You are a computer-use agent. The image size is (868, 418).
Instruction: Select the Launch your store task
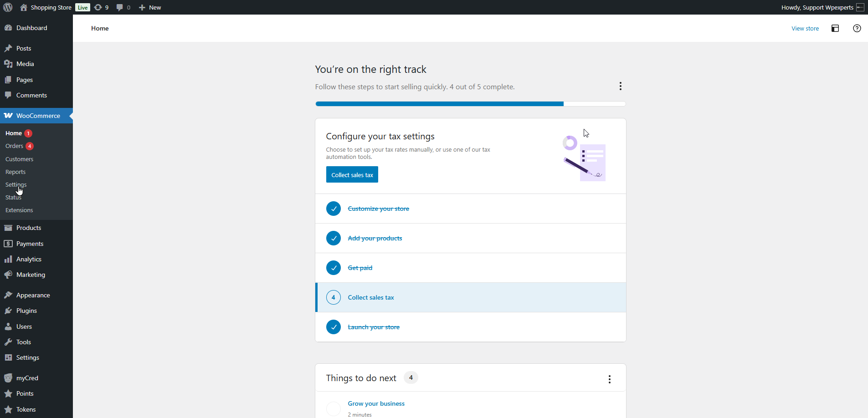click(374, 327)
